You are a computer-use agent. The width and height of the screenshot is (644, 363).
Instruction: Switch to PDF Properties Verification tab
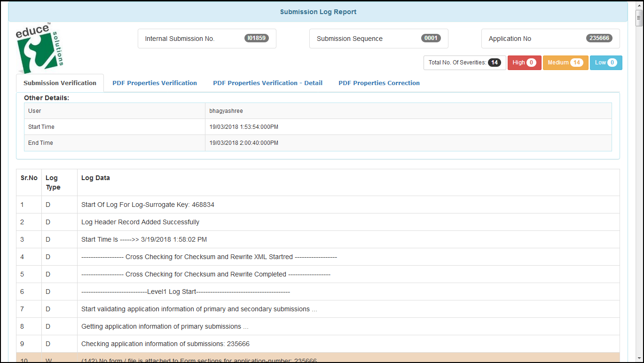[155, 83]
